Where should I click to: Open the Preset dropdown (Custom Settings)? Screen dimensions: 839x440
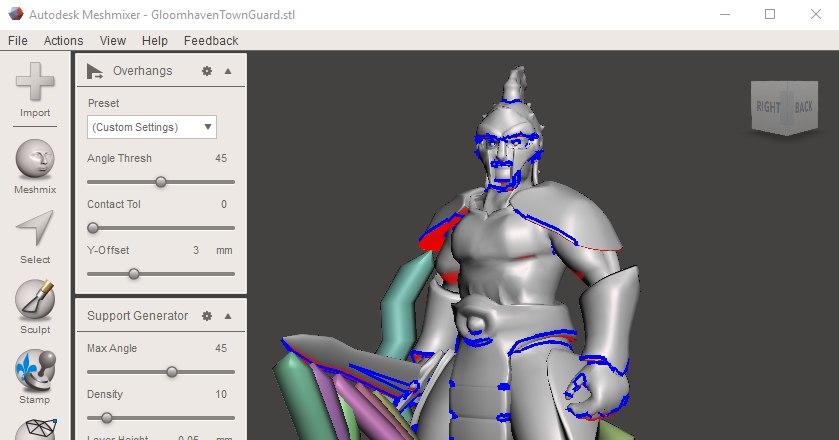[152, 127]
